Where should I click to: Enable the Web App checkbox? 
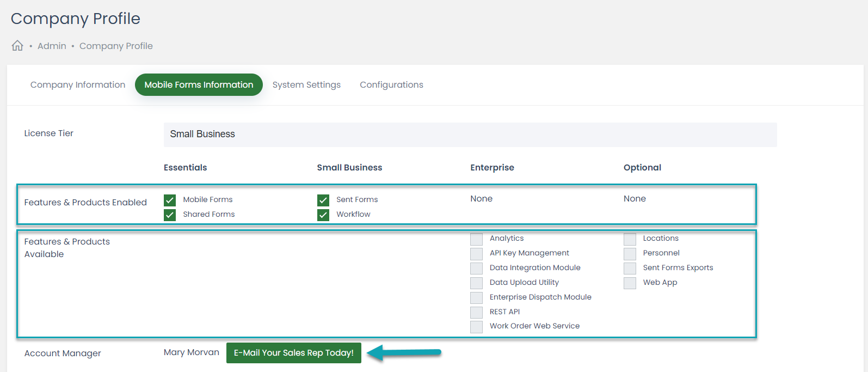(630, 283)
